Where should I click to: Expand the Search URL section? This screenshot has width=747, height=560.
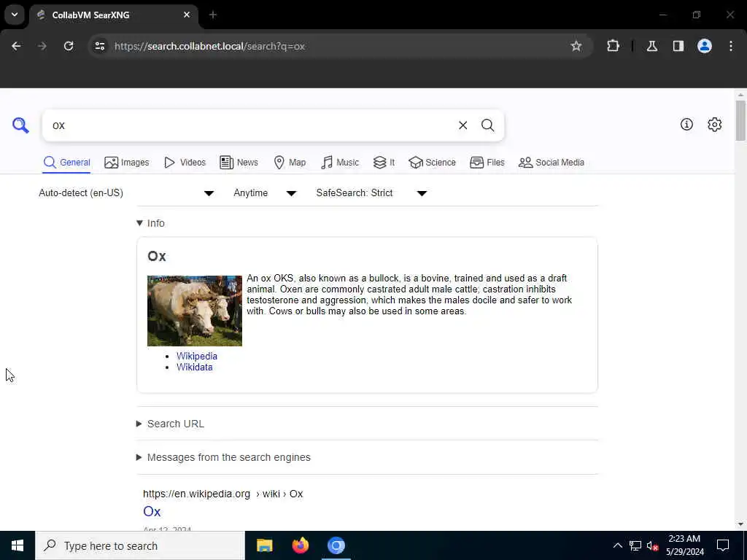(170, 424)
